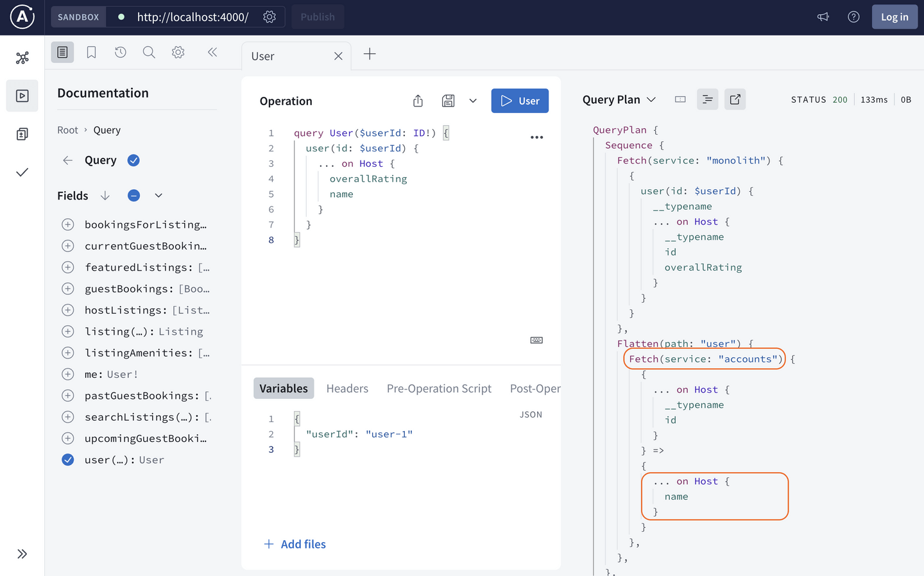Select the Explorer play icon in the left rail
The height and width of the screenshot is (576, 924).
22,95
